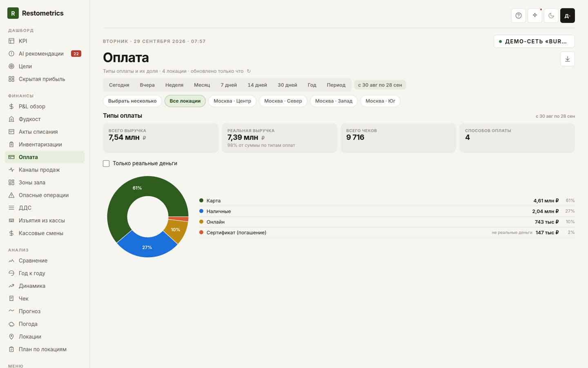Viewport: 588px width, 368px height.
Task: Open the date range с 30 авг по 28 сен
Action: (x=380, y=85)
